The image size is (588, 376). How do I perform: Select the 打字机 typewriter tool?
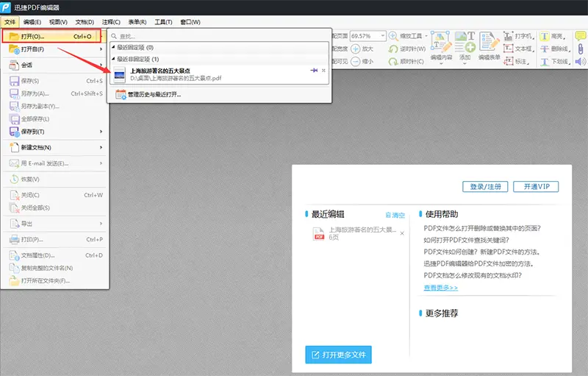tap(519, 36)
